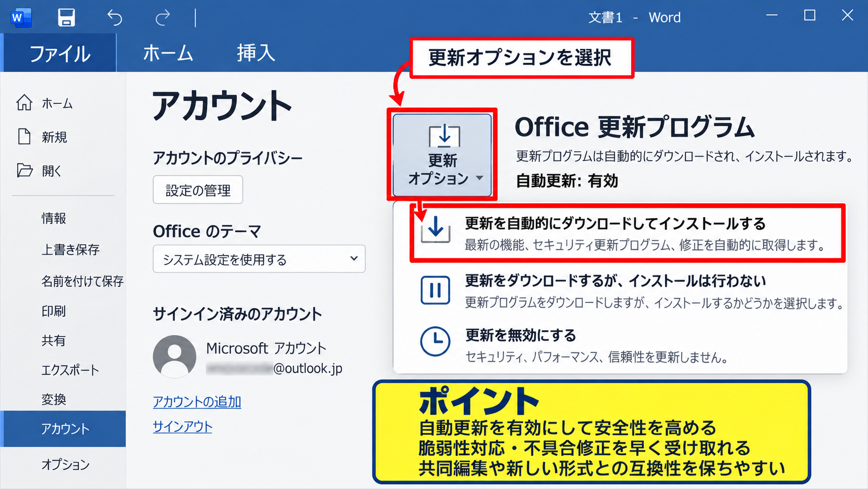Image resolution: width=868 pixels, height=489 pixels.
Task: Close the Word window
Action: click(847, 16)
